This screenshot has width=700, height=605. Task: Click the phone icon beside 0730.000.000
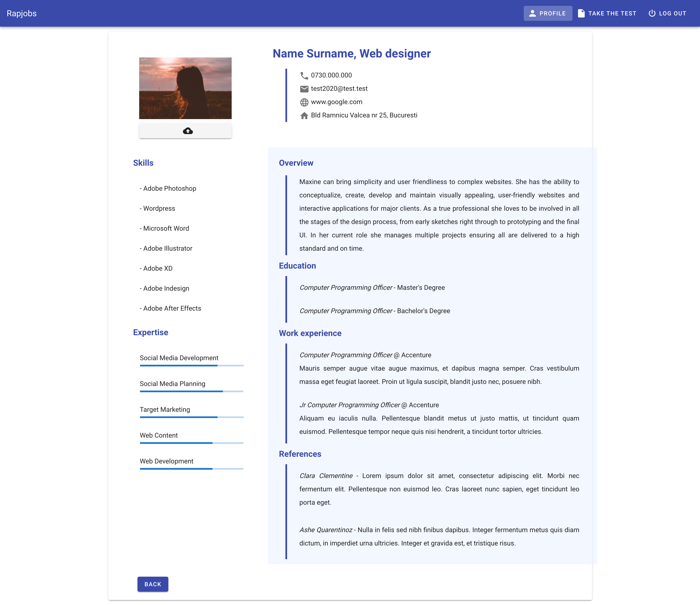(x=304, y=76)
